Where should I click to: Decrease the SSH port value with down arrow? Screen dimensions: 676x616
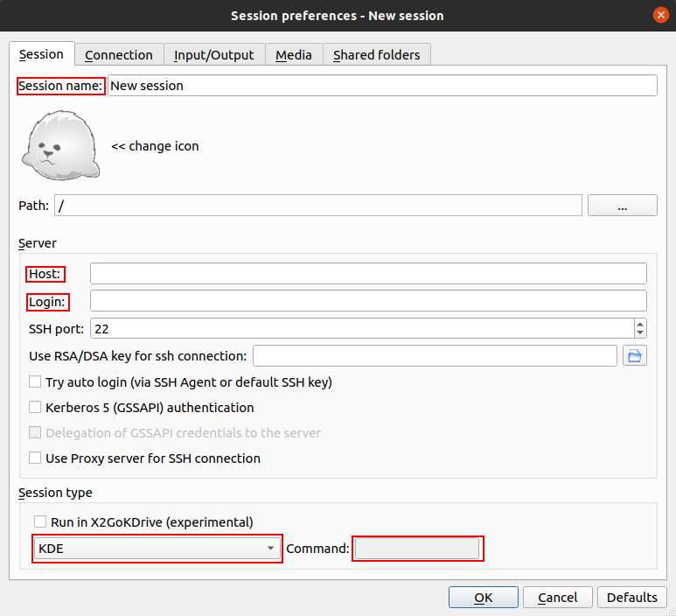pyautogui.click(x=640, y=333)
